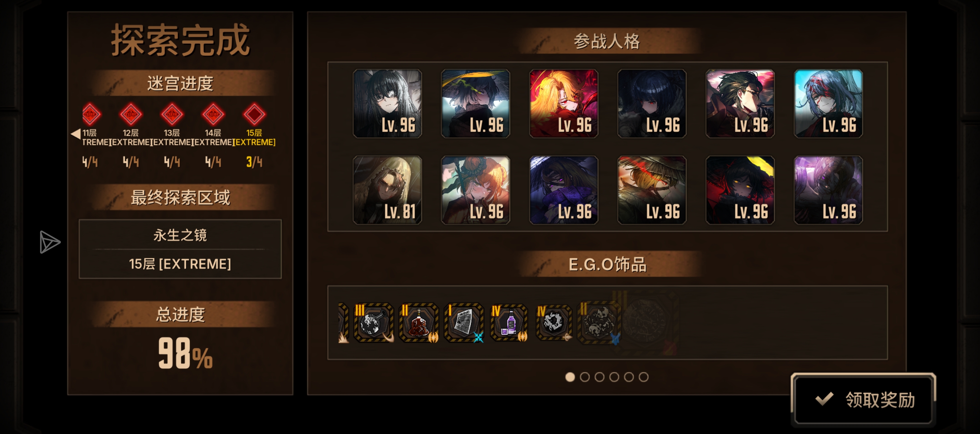Select the 13层 EXTREME floor entry
This screenshot has height=434, width=980.
click(172, 137)
